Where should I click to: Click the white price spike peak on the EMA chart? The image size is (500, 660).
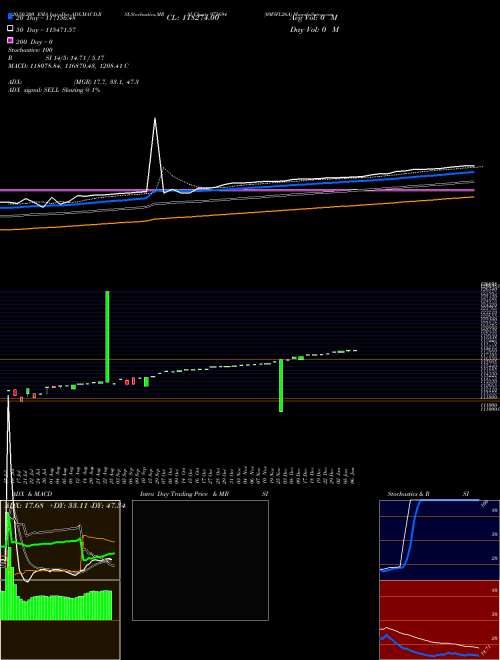click(155, 120)
